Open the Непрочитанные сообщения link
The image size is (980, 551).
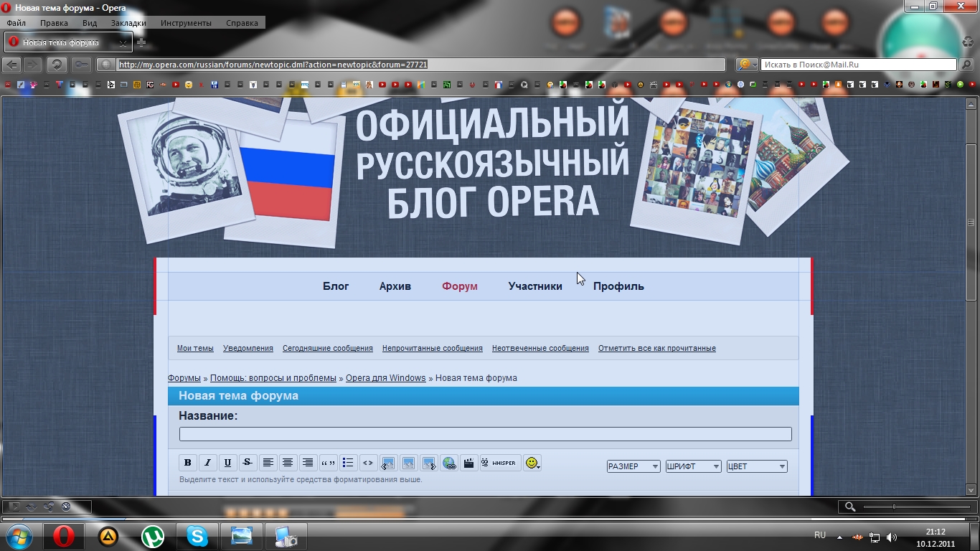click(x=433, y=348)
